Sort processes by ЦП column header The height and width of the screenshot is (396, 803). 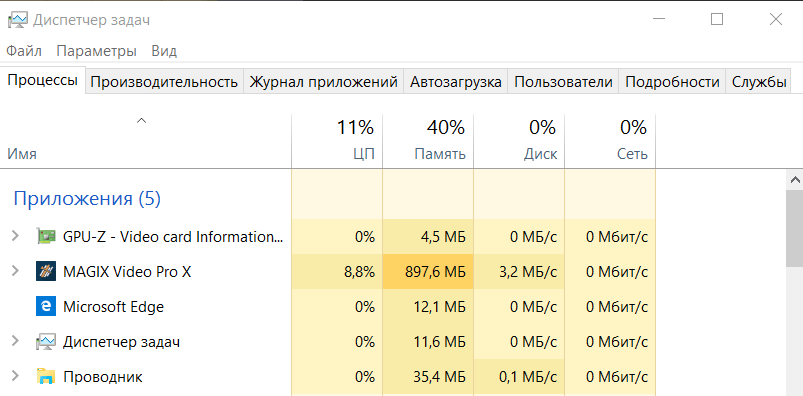(x=337, y=141)
